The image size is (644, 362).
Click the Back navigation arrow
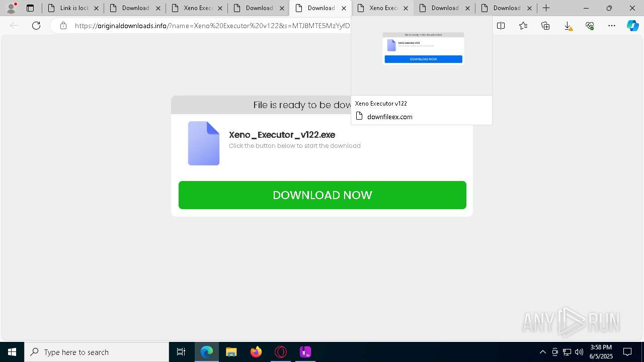[x=14, y=26]
